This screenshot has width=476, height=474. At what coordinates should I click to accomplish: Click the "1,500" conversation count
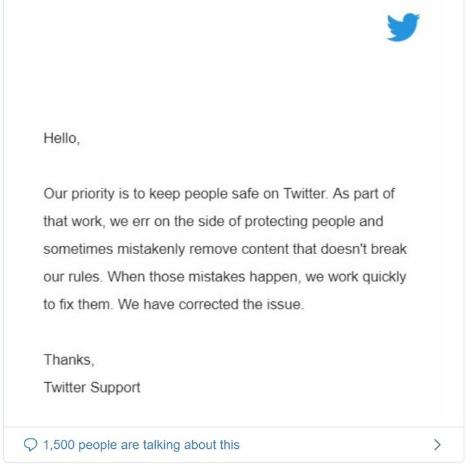point(58,445)
